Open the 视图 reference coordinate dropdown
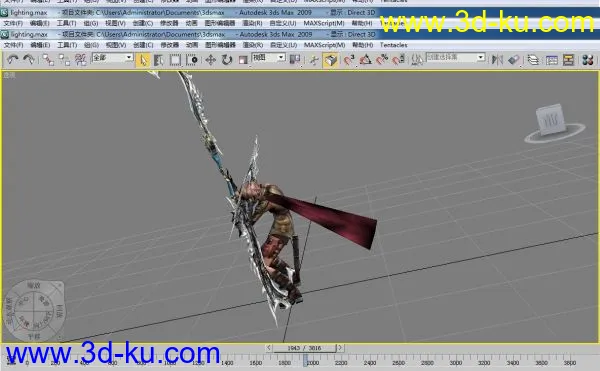600x371 pixels. pos(269,58)
